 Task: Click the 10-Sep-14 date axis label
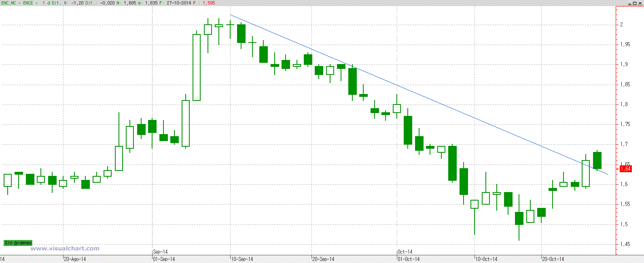(x=242, y=259)
